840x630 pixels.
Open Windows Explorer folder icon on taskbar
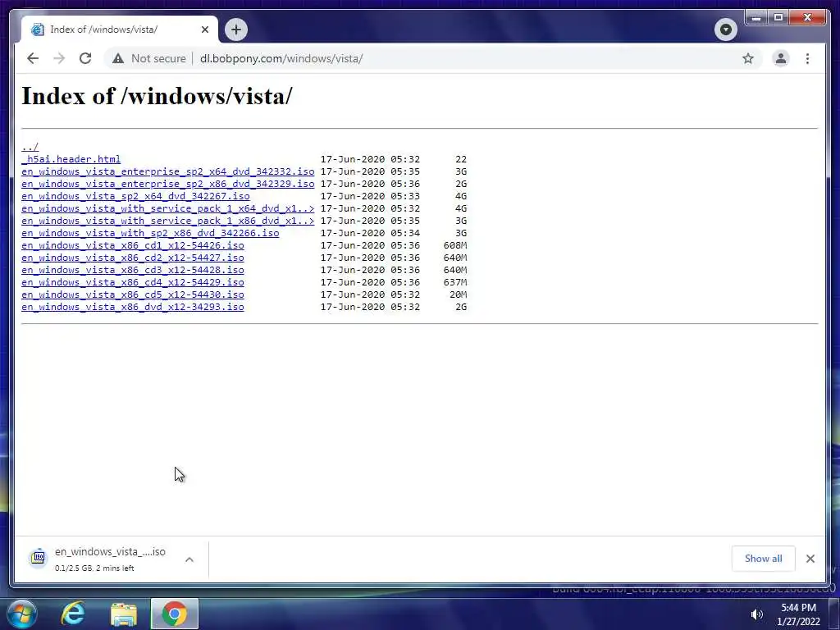pos(124,614)
